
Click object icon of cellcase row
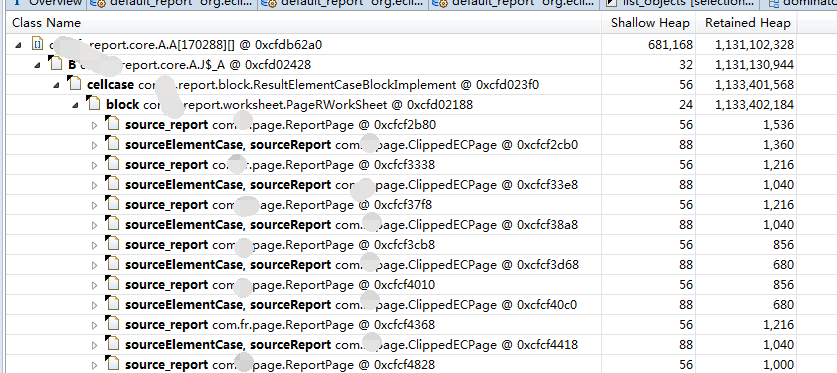point(74,84)
